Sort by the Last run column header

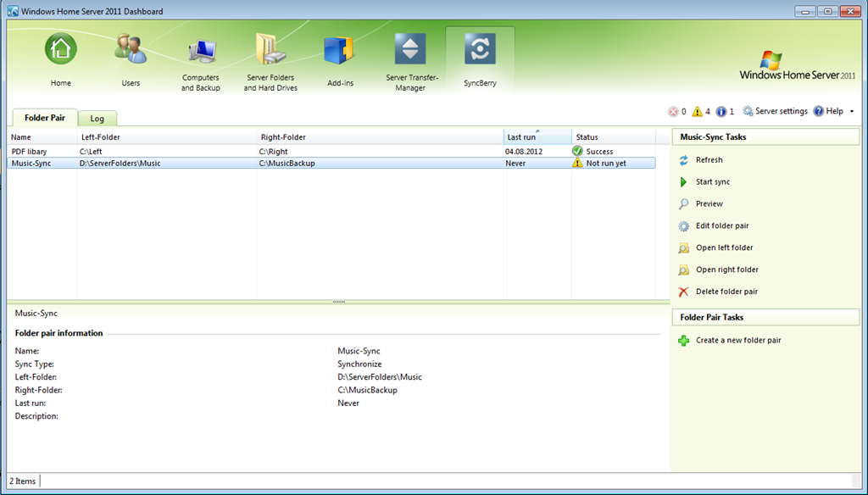(x=537, y=137)
